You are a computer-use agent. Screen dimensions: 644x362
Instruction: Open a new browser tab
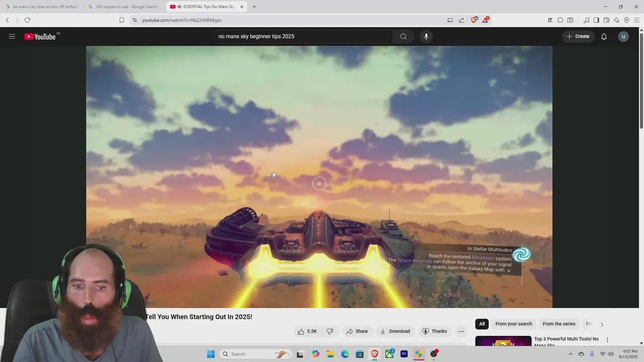point(254,7)
